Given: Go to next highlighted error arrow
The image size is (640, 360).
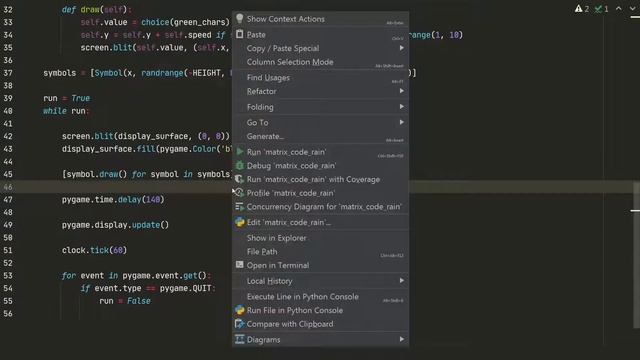Looking at the screenshot, I should tap(632, 9).
